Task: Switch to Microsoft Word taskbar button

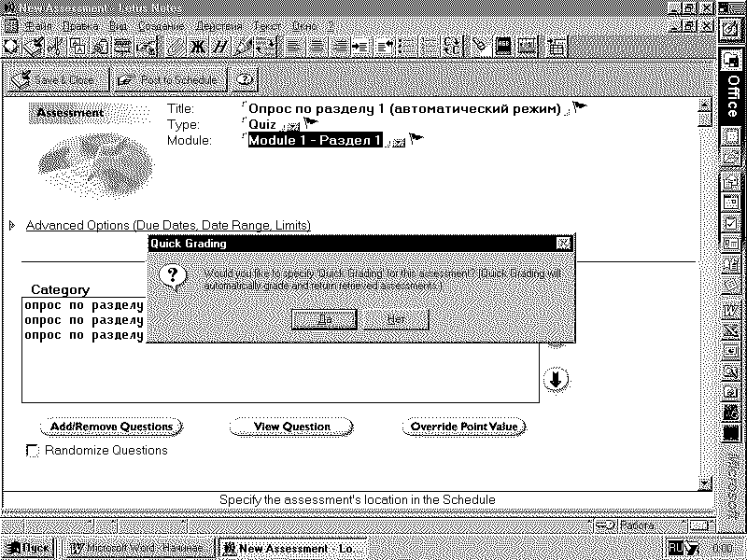Action: tap(137, 548)
